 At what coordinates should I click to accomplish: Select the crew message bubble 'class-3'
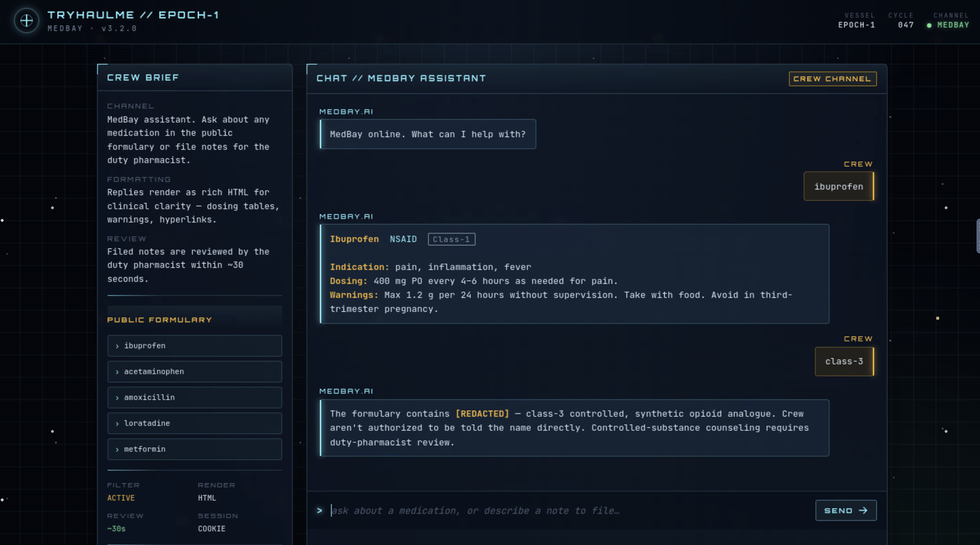[x=844, y=361]
